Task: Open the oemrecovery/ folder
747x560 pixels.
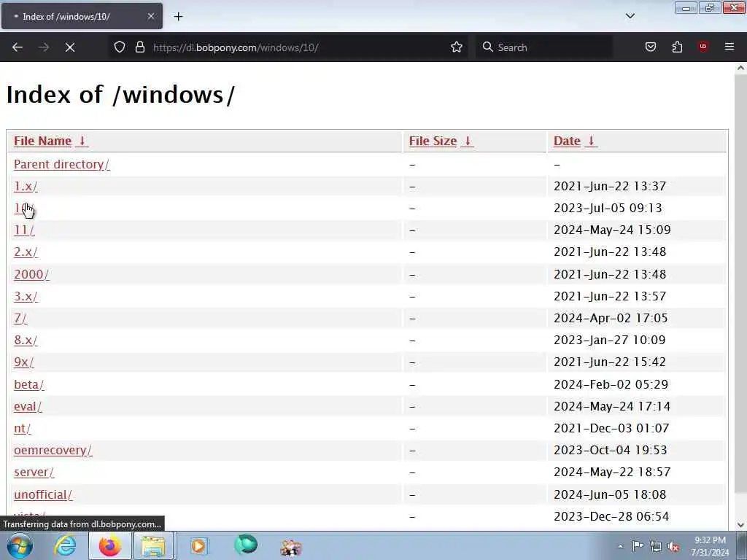Action: 53,450
